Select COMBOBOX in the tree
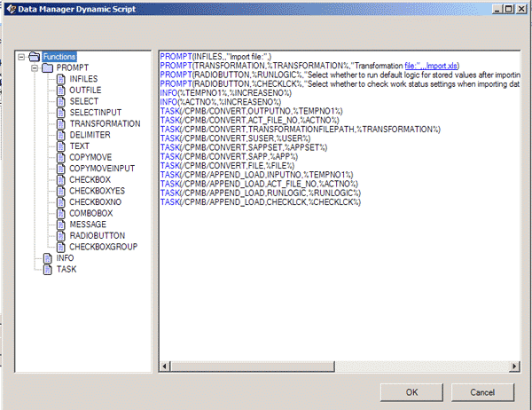Viewport: 532px width, 410px height. point(91,214)
